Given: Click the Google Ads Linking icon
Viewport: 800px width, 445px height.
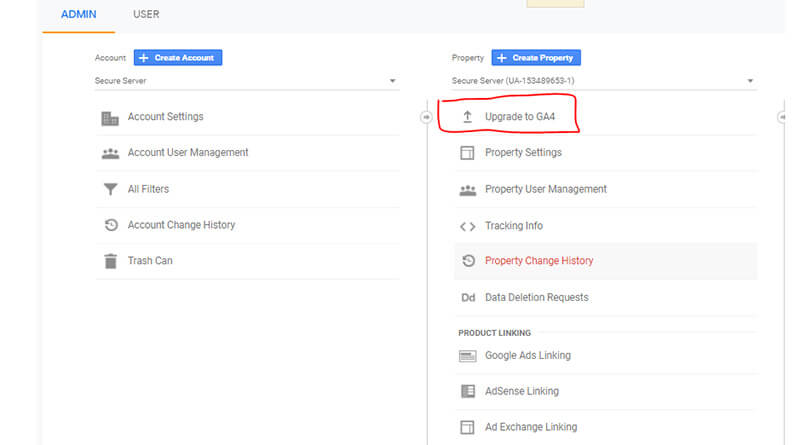Looking at the screenshot, I should tap(467, 356).
